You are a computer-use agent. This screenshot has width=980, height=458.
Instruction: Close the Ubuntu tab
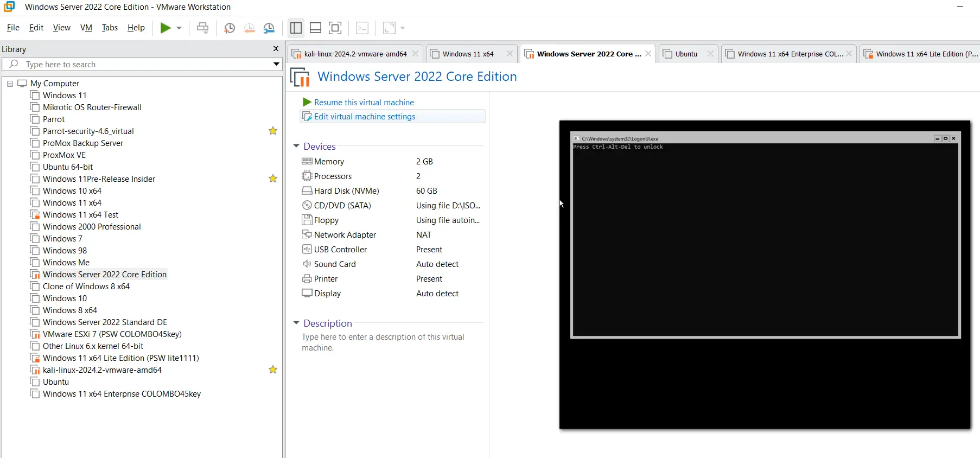click(710, 54)
